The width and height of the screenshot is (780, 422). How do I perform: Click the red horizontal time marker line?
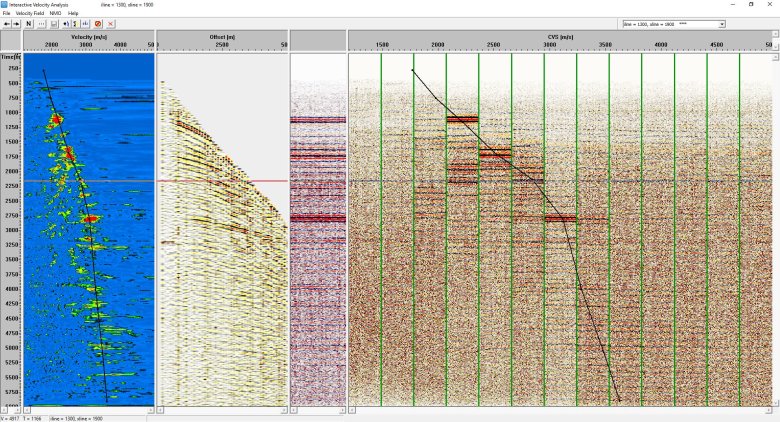(220, 181)
